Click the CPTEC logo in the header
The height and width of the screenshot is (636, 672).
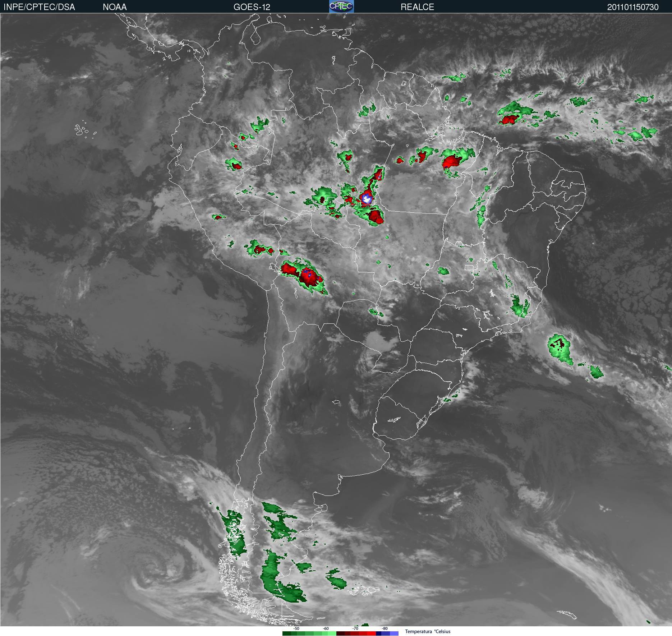tap(341, 6)
